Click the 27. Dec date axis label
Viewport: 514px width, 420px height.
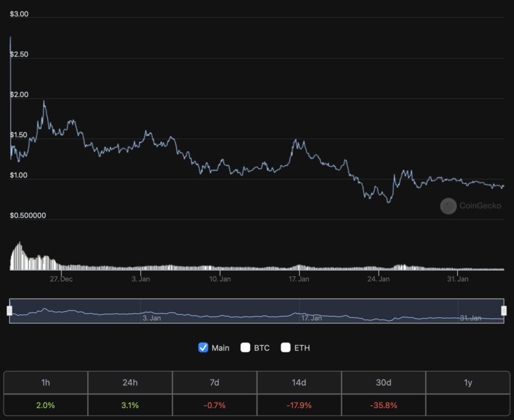coord(61,279)
